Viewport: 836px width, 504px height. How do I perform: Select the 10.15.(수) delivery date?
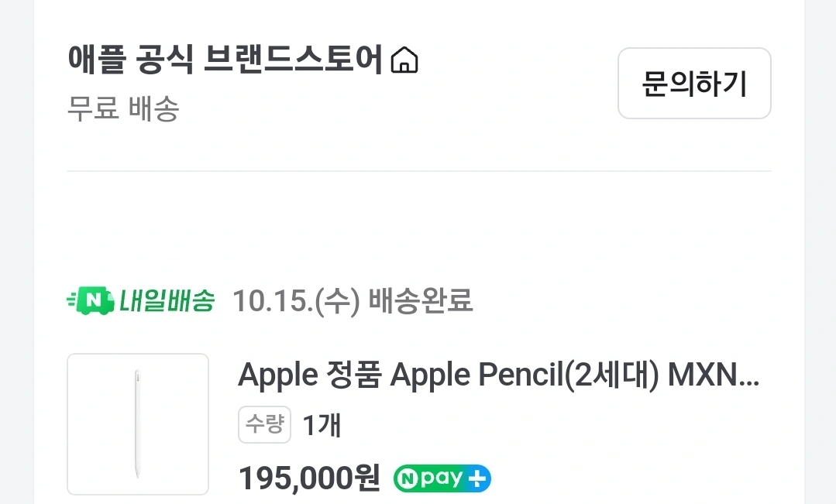(296, 300)
